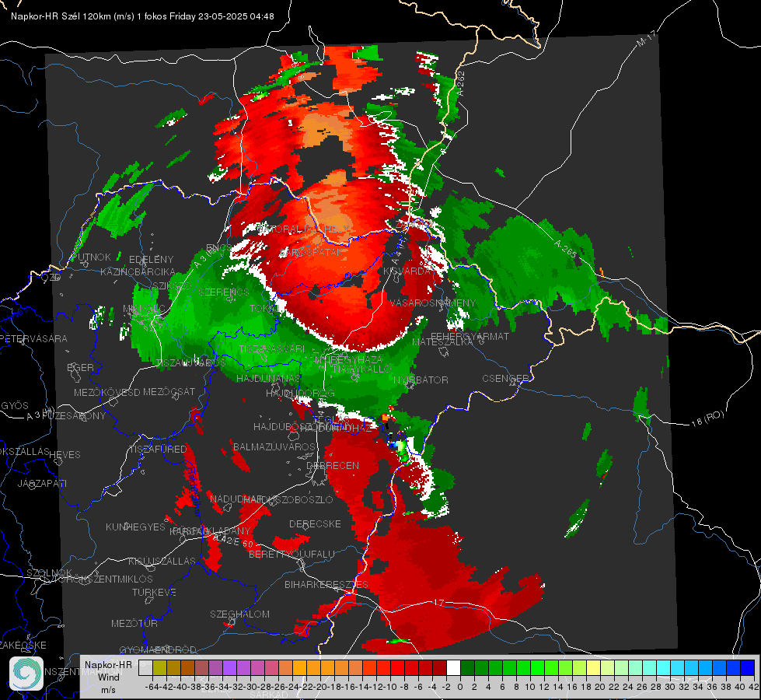Click the MATESZALKA label
761x700 pixels.
tap(442, 341)
